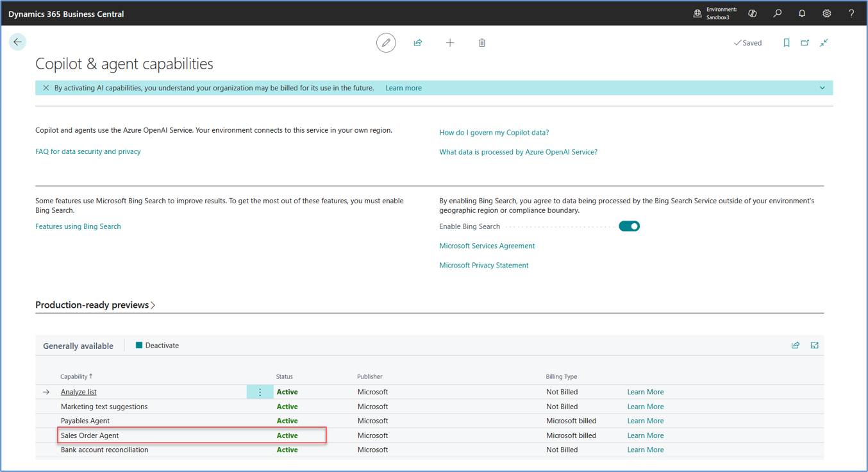Click the Billing Type column header
868x472 pixels.
click(562, 376)
